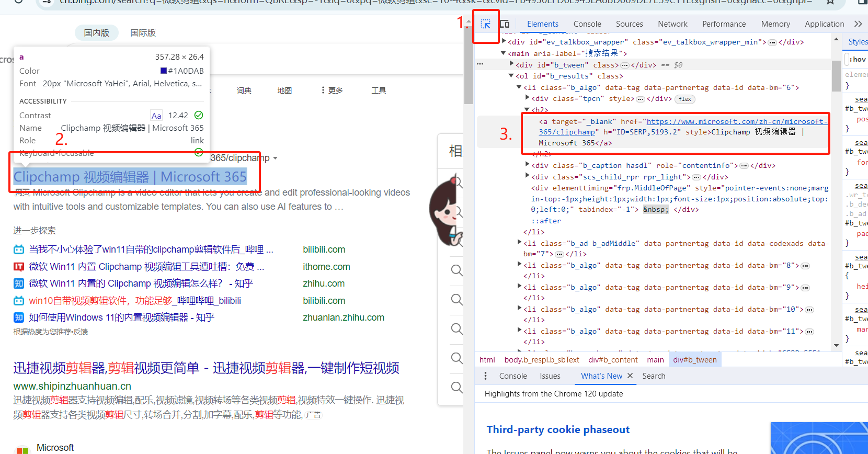
Task: Toggle the :hov element state button in Styles
Action: tap(858, 59)
